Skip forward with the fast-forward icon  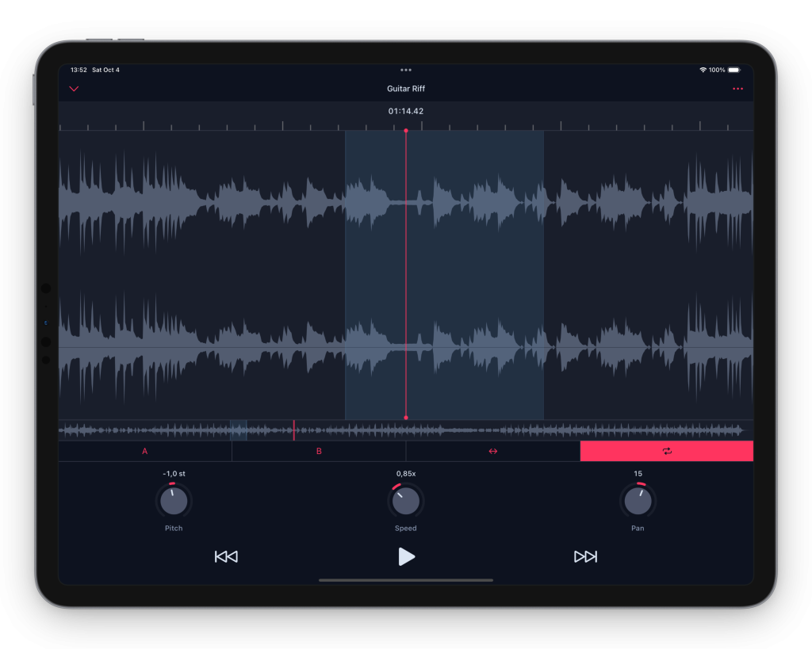point(585,557)
